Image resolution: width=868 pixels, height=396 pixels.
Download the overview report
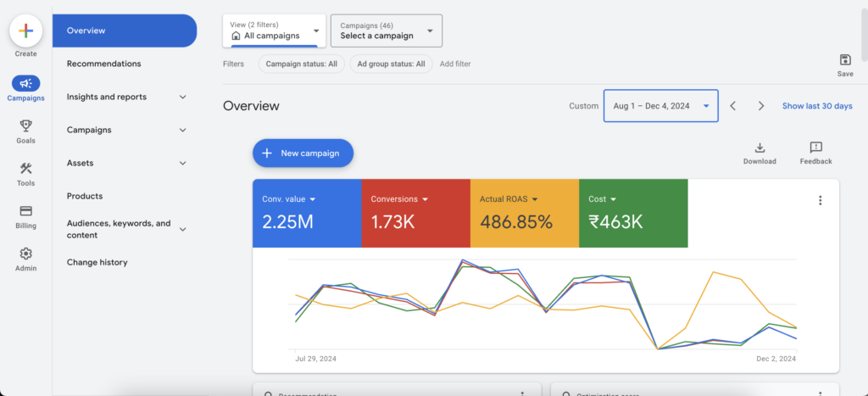coord(759,148)
